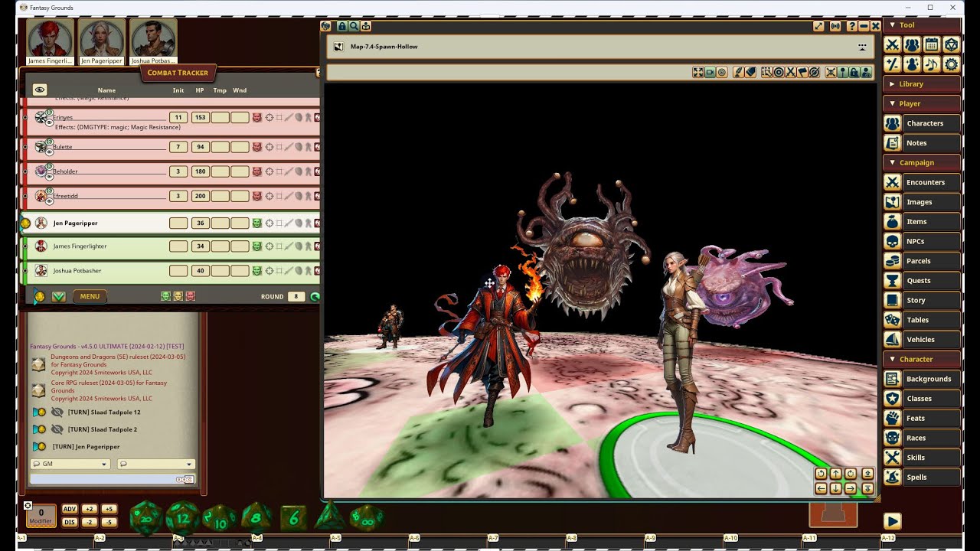The height and width of the screenshot is (551, 980).
Task: Open the Map-7.4-Spawn-Hollow header menu arrow
Action: 862,47
